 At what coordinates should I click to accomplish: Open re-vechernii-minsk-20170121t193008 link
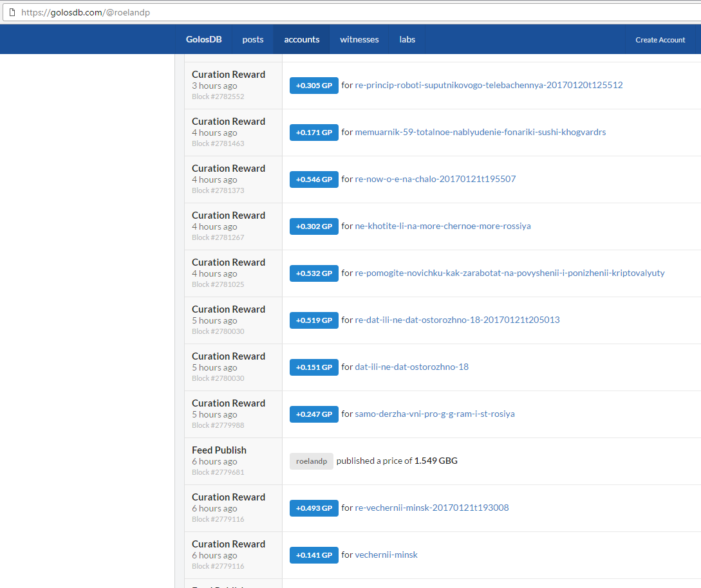click(x=431, y=508)
